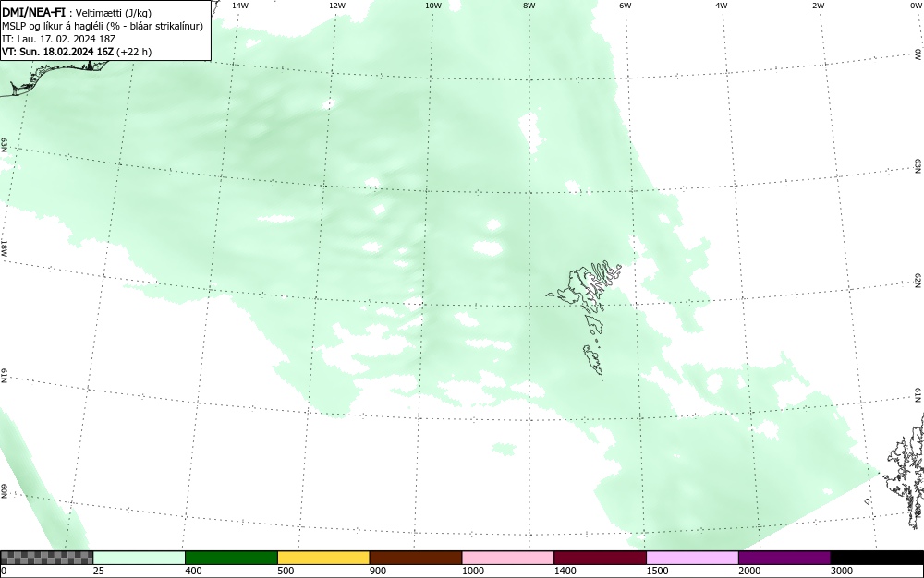Click the 900 legend value label
Screen dimensions: 924x578
pos(378,571)
